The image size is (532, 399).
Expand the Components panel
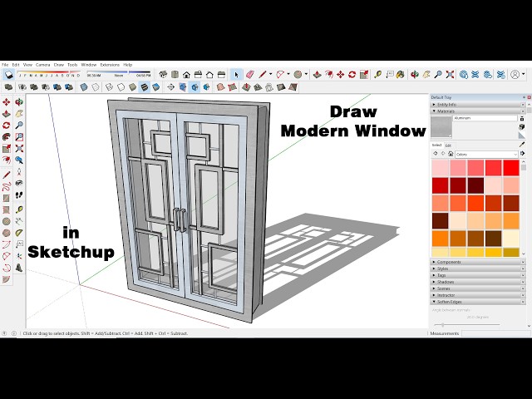click(x=478, y=262)
